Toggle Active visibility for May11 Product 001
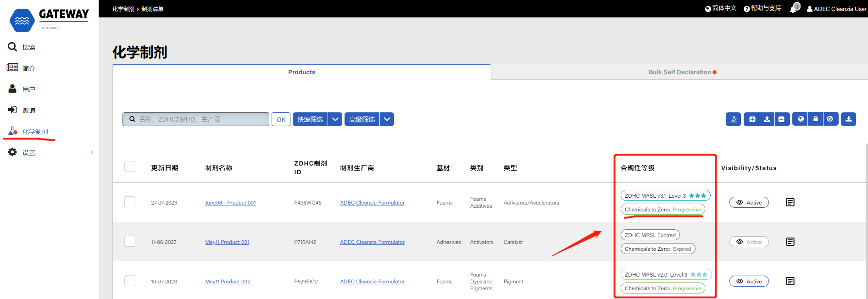Viewport: 868px width, 299px height. tap(749, 242)
